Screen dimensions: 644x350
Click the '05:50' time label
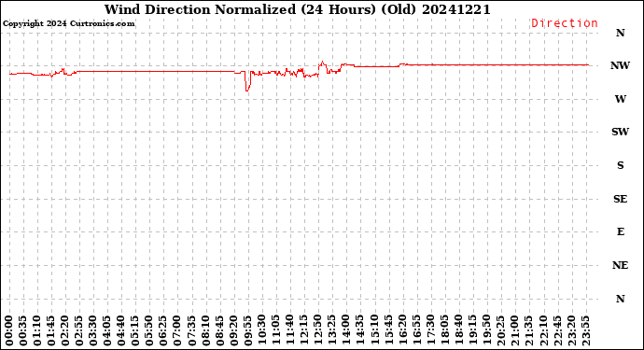[149, 330]
